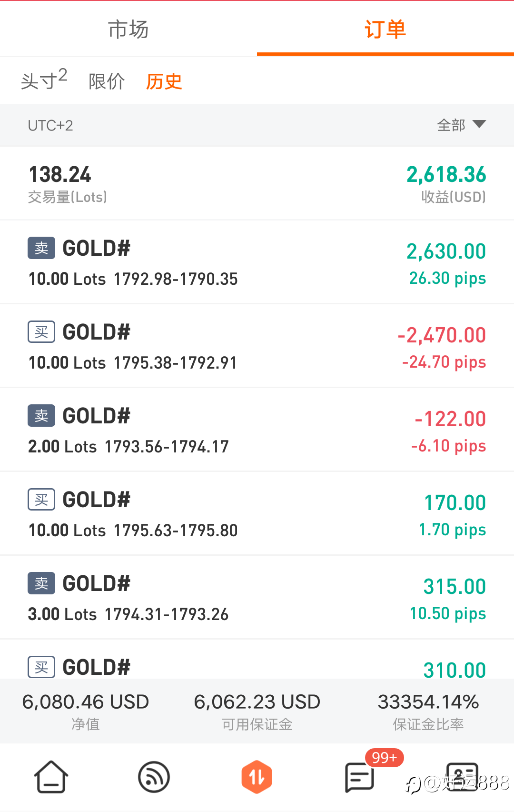Select the orange trade arrows icon

257,777
